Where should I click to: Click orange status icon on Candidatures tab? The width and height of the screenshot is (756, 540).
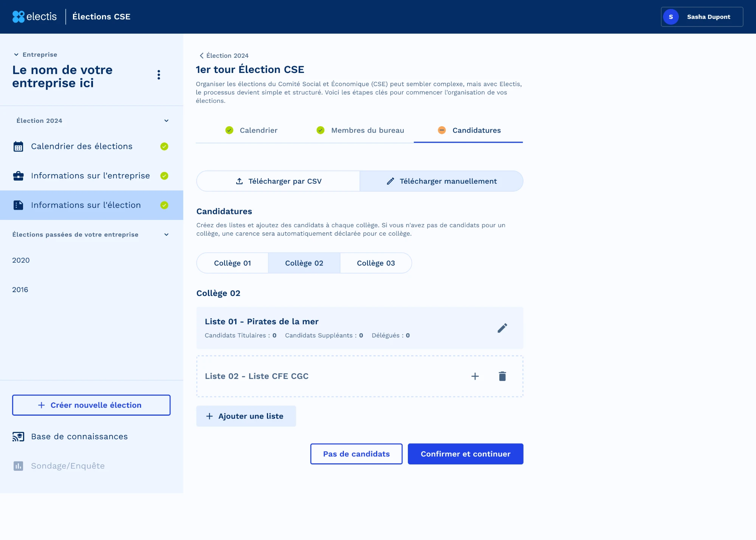[x=442, y=130]
